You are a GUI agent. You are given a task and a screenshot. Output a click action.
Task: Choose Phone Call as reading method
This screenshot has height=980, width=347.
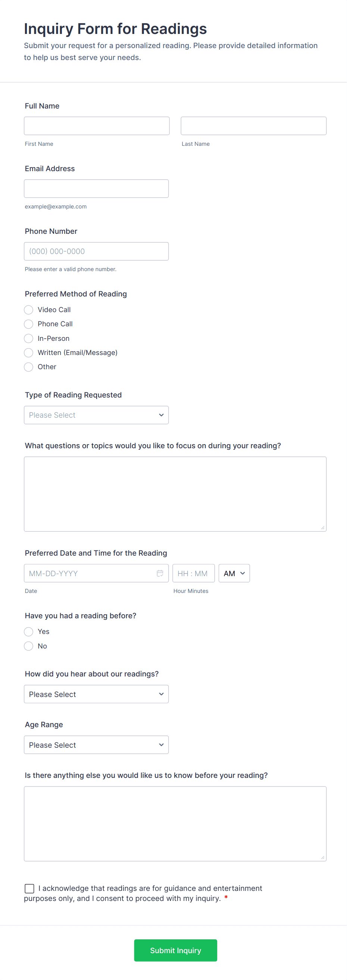pos(28,324)
